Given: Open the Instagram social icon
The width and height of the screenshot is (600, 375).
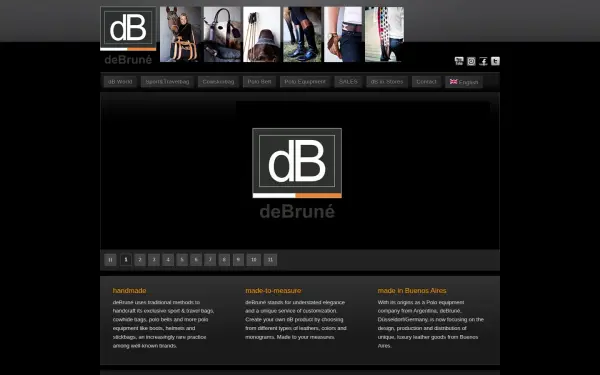Looking at the screenshot, I should [x=471, y=61].
